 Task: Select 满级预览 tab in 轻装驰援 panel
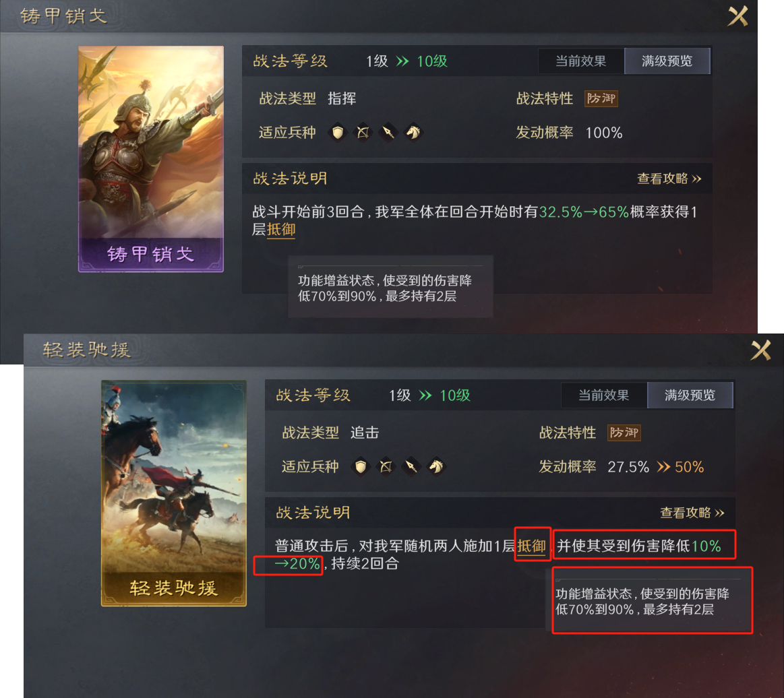690,395
